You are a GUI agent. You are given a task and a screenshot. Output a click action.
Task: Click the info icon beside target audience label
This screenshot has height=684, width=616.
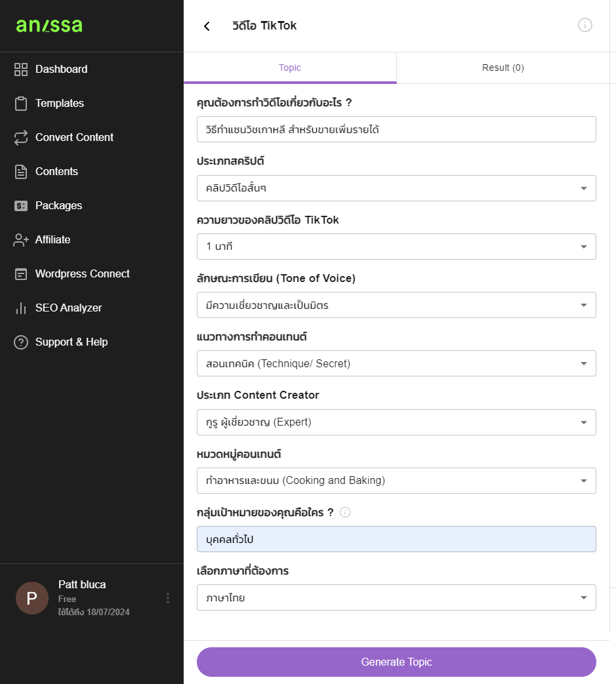(x=344, y=512)
